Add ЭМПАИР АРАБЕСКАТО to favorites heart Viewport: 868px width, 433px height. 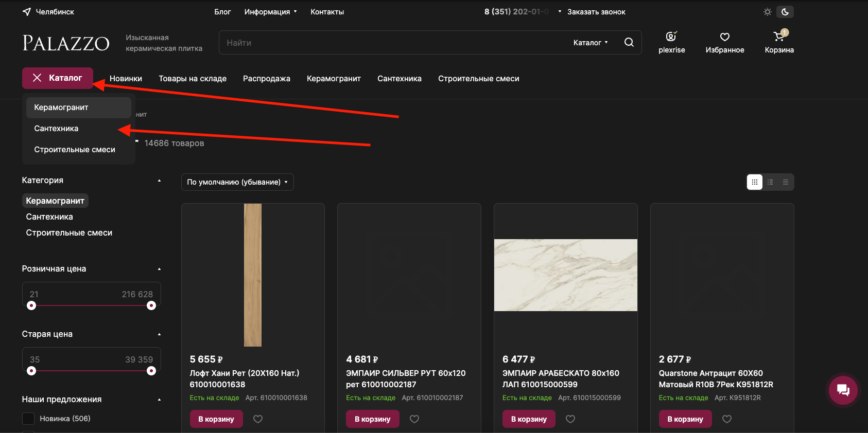pyautogui.click(x=570, y=419)
